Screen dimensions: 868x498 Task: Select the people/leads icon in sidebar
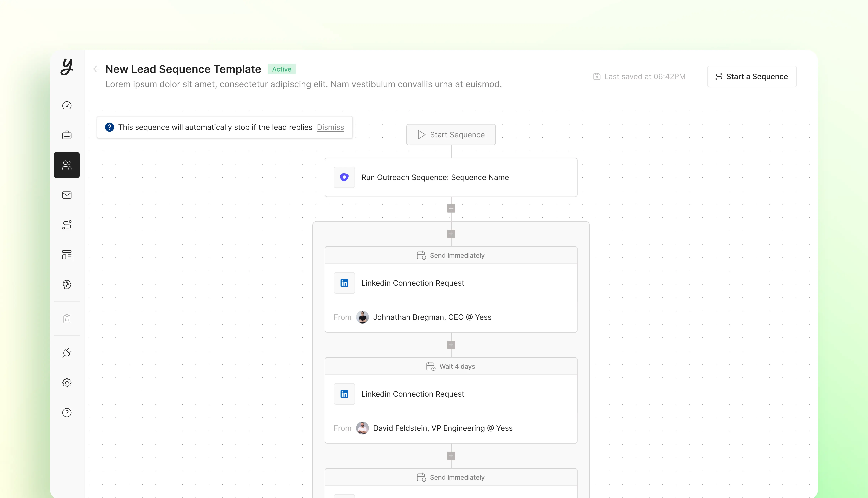pos(67,165)
